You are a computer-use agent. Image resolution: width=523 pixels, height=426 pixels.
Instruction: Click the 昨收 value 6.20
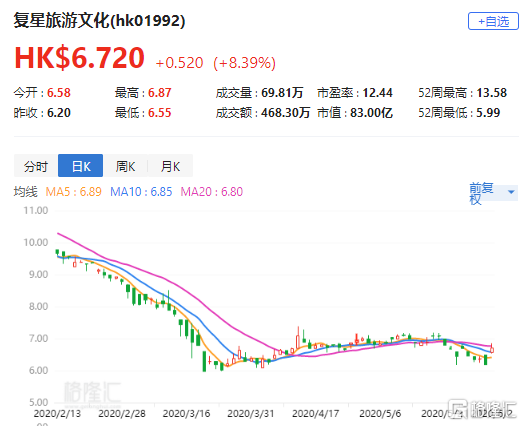tap(59, 113)
